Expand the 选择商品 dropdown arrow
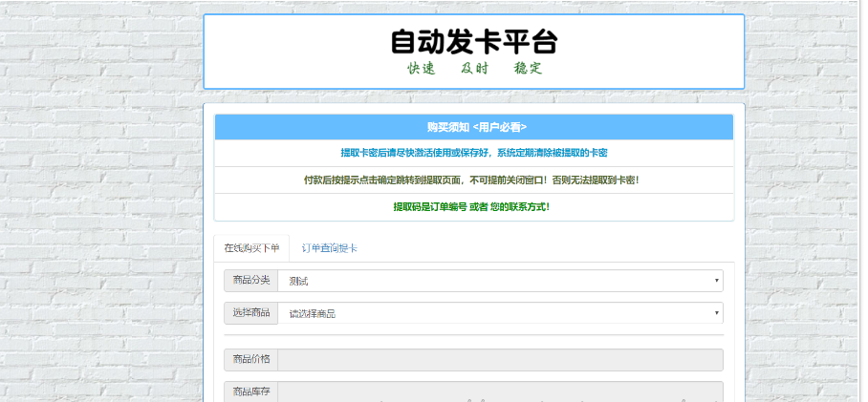 716,313
